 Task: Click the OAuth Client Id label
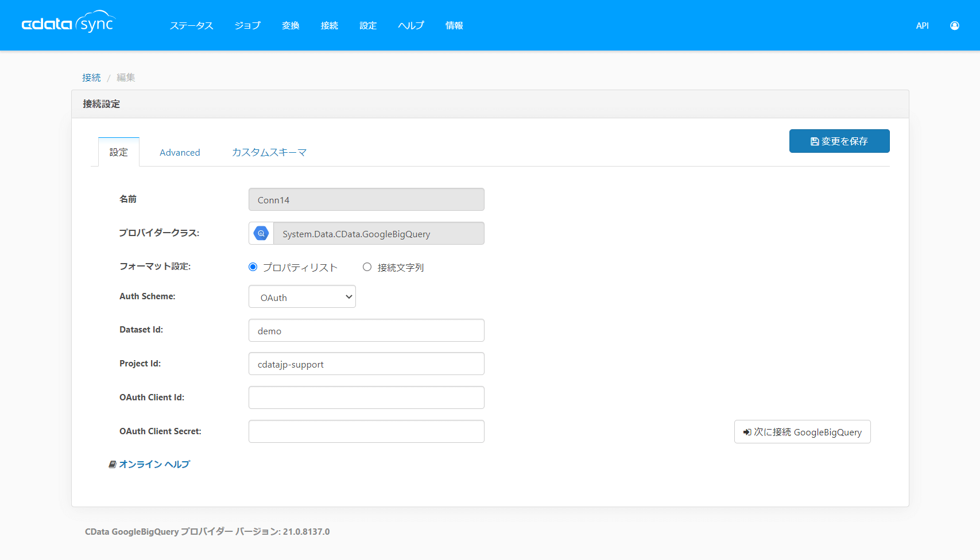152,397
